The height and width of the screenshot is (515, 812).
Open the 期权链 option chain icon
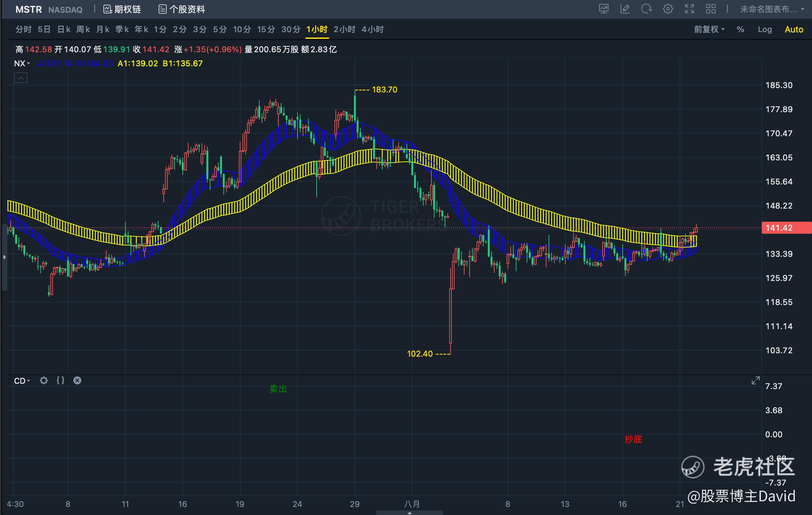click(107, 9)
